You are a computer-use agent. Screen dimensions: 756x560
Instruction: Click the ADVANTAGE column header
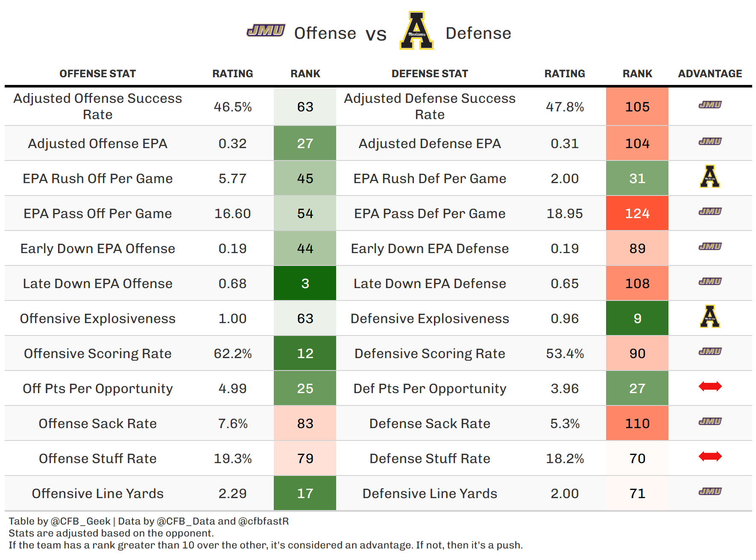(710, 74)
